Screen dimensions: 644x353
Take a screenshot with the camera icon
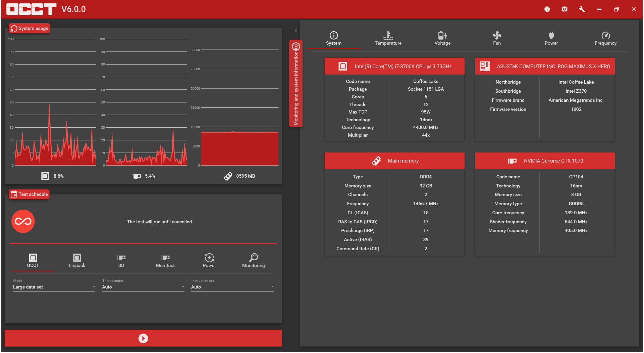565,9
